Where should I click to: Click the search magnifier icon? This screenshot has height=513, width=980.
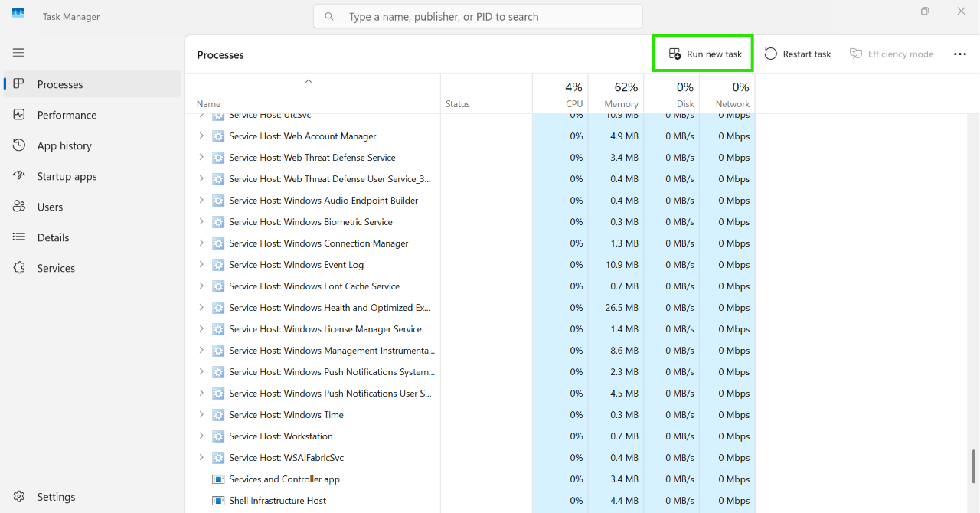pyautogui.click(x=329, y=16)
